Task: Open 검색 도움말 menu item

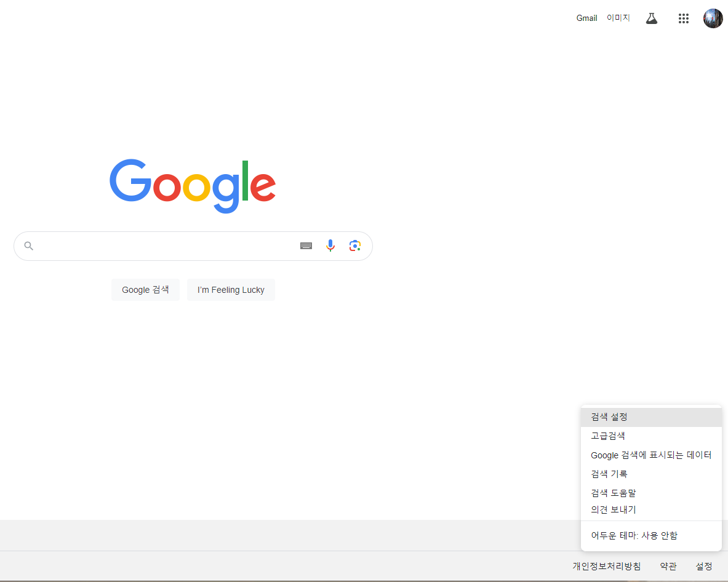Action: (x=651, y=492)
